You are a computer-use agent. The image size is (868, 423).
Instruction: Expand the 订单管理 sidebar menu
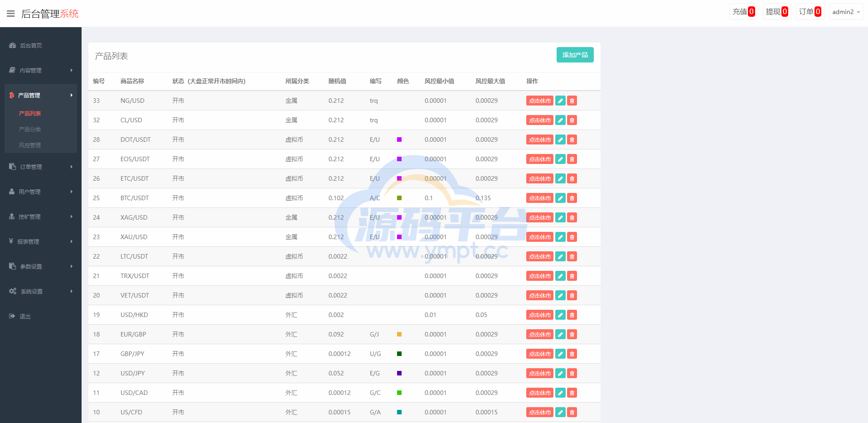[41, 167]
